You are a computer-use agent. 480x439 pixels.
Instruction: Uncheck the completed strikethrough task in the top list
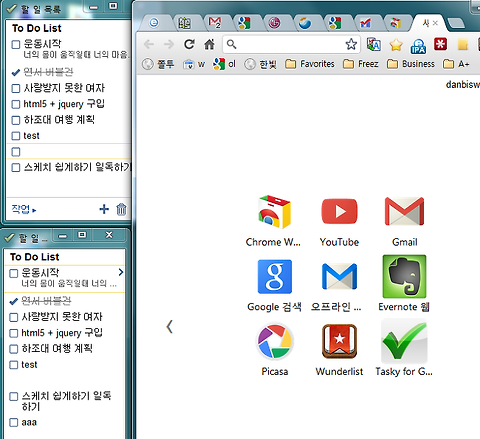(x=16, y=72)
